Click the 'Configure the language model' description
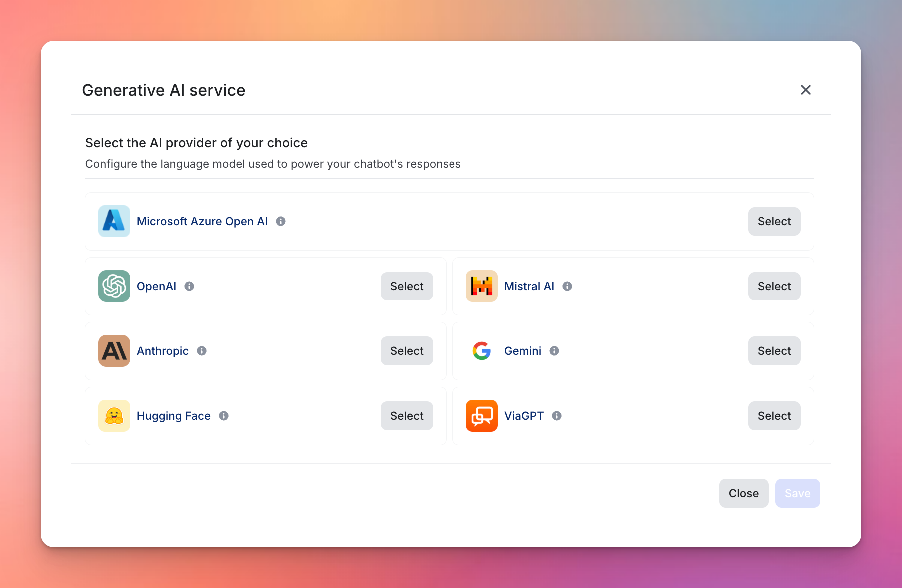902x588 pixels. (273, 164)
